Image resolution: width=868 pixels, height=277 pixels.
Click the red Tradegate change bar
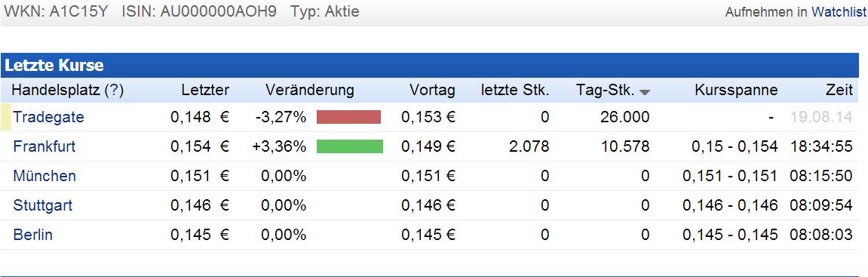tap(348, 117)
